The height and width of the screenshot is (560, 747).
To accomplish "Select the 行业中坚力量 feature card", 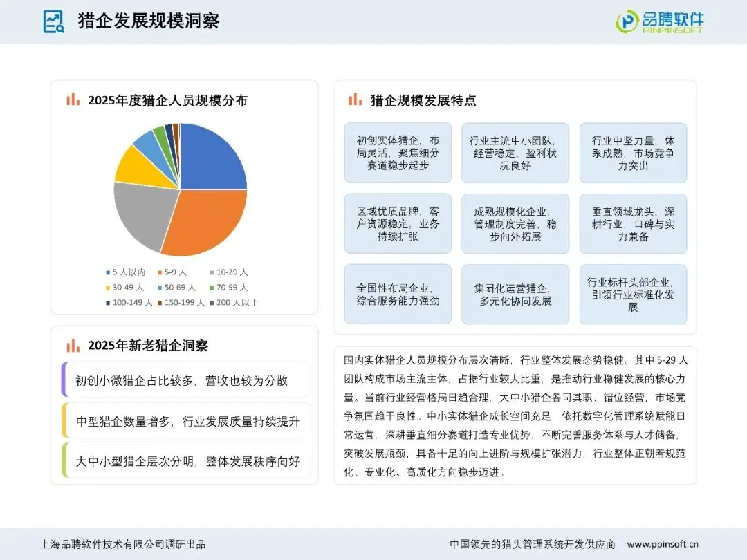I will point(633,153).
